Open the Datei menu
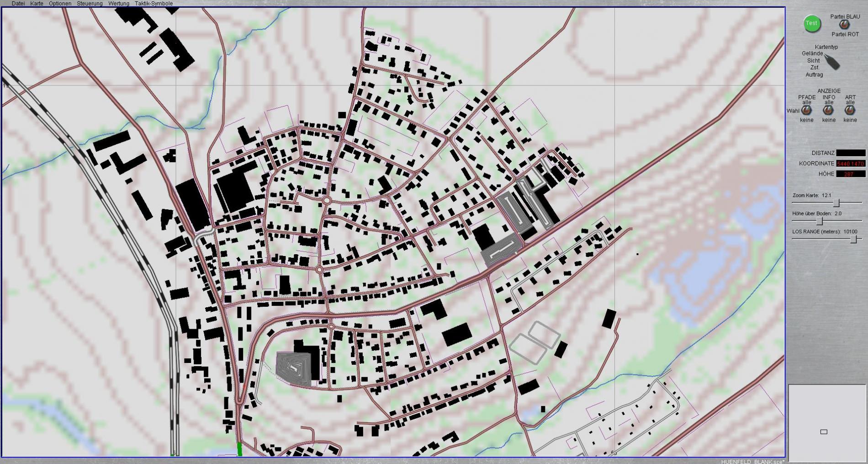Image resolution: width=868 pixels, height=464 pixels. pyautogui.click(x=18, y=3)
